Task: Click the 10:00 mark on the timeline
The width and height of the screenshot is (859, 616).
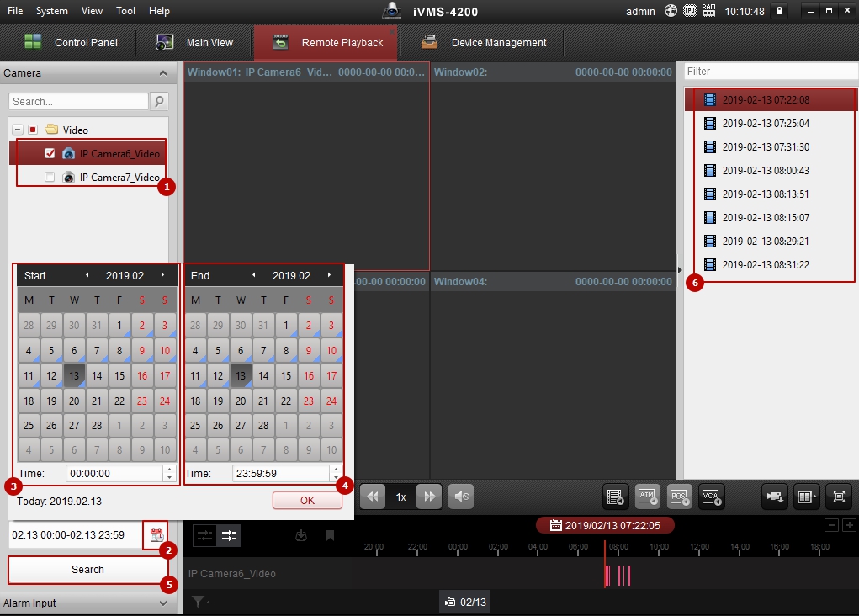Action: click(x=659, y=547)
